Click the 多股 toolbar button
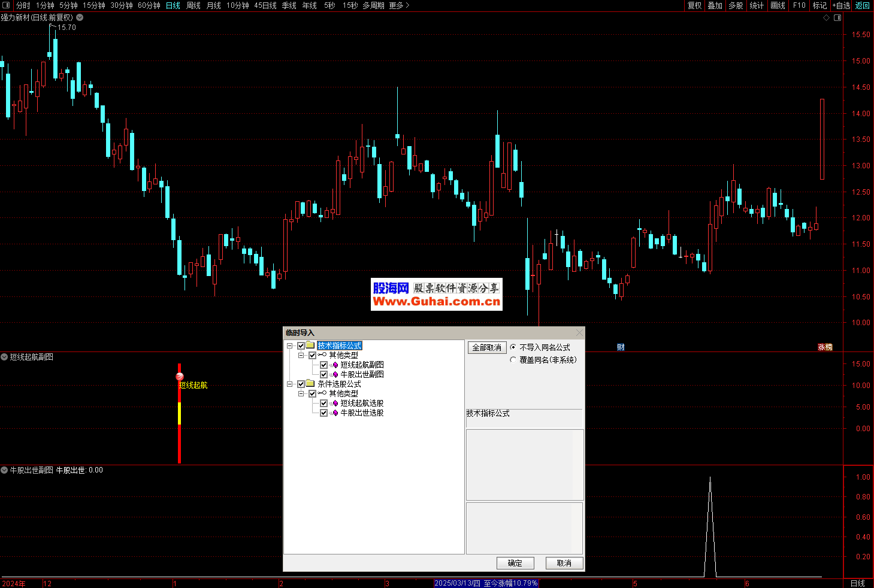 point(736,5)
